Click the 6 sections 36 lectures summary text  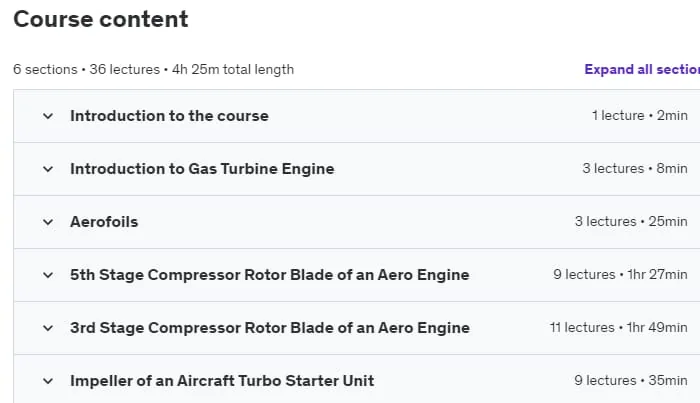tap(154, 70)
